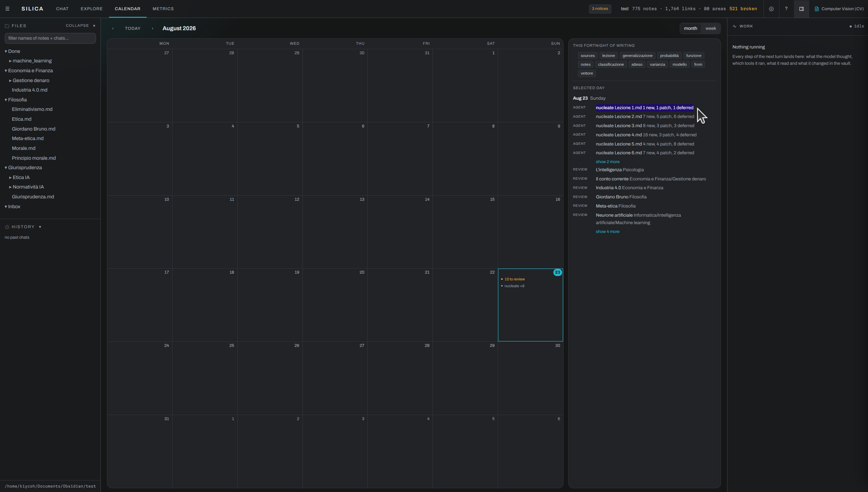Open Meta-etica.md in the file tree
This screenshot has height=492, width=868.
point(27,138)
